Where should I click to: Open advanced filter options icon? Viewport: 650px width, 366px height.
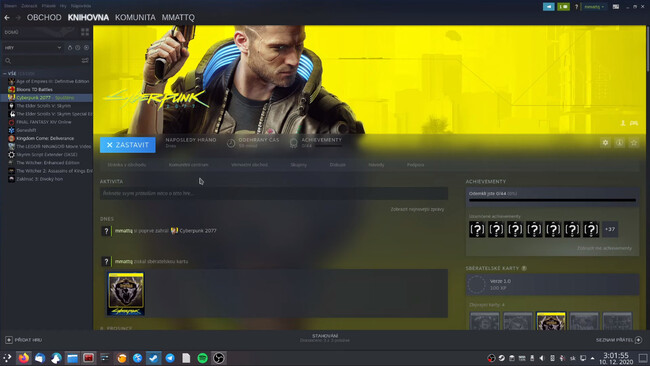[x=85, y=61]
